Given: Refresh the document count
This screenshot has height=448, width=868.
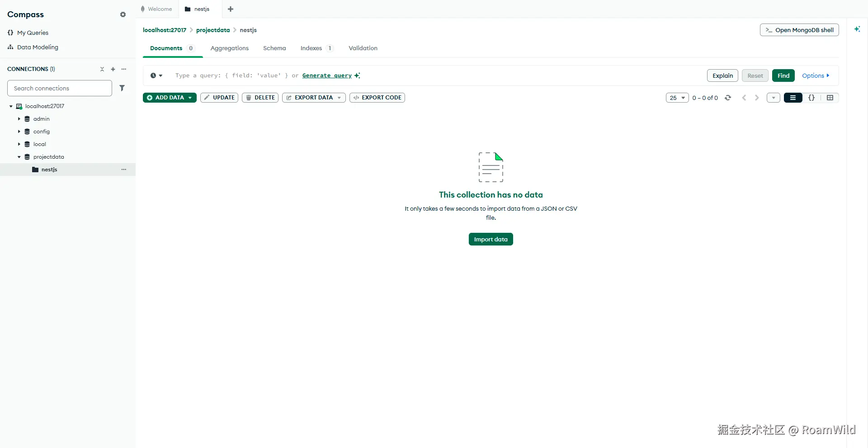Looking at the screenshot, I should point(728,98).
